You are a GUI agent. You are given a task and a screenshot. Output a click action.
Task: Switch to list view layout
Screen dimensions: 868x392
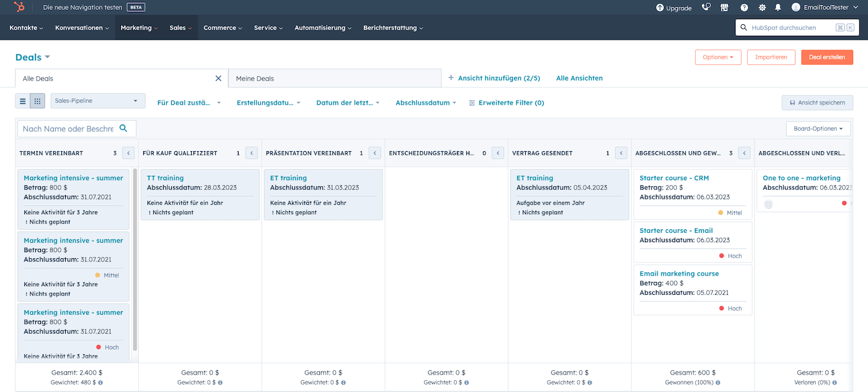tap(23, 102)
